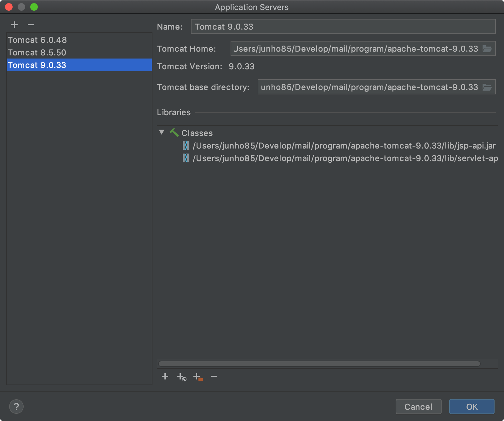The width and height of the screenshot is (504, 421).
Task: Click the Libraries section heading
Action: point(174,112)
